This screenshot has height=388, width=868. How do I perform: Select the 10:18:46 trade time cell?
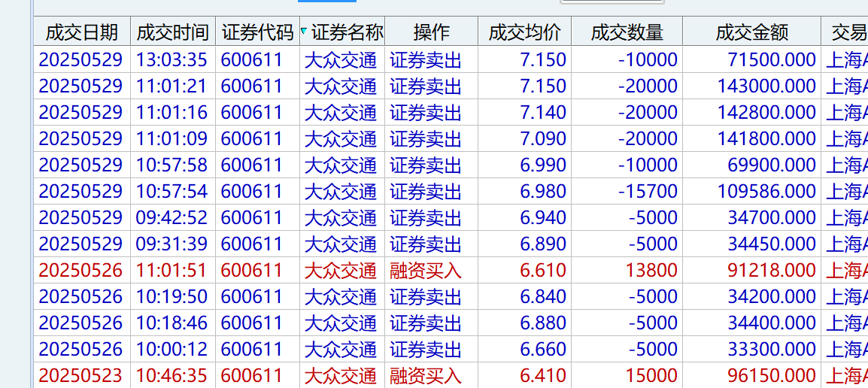tap(171, 323)
